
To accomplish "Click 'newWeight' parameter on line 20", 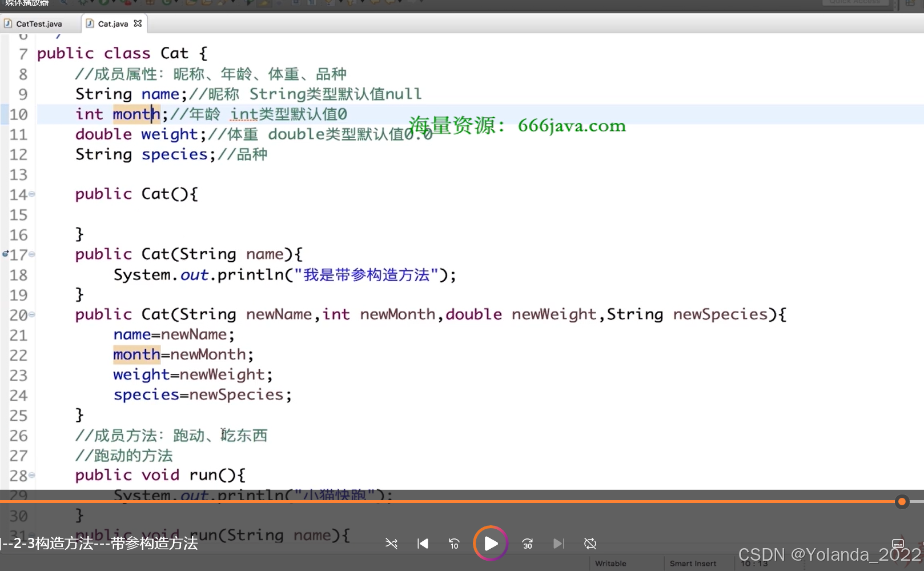I will coord(554,314).
